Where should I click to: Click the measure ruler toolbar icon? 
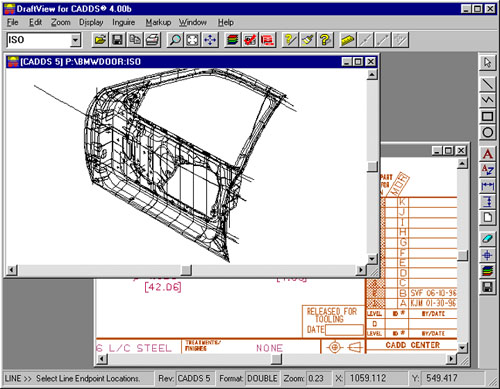(x=347, y=40)
